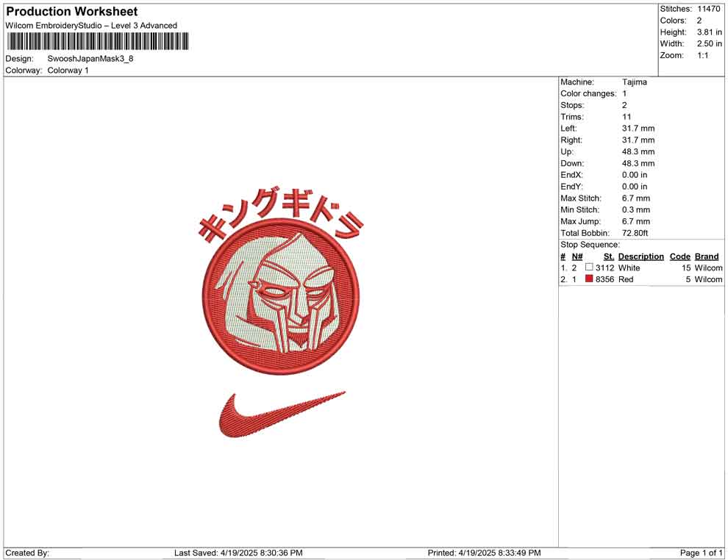The height and width of the screenshot is (560, 728).
Task: Click the Up value 48.3 mm
Action: coord(638,151)
